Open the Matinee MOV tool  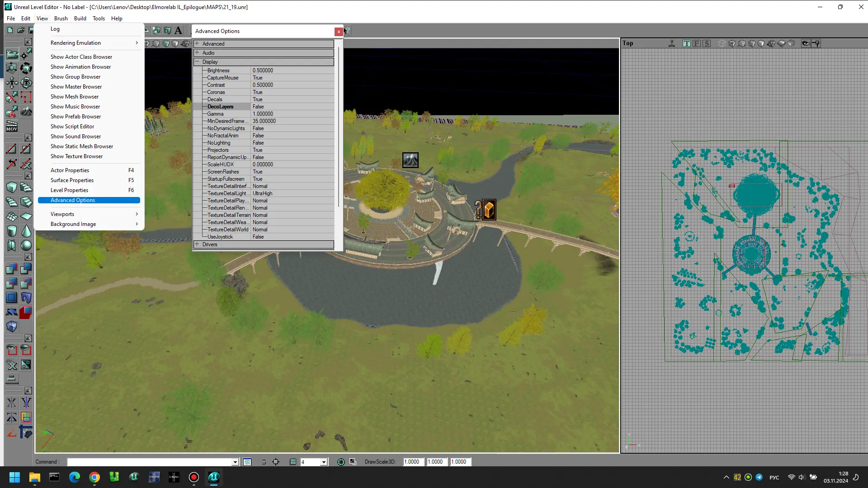coord(12,126)
